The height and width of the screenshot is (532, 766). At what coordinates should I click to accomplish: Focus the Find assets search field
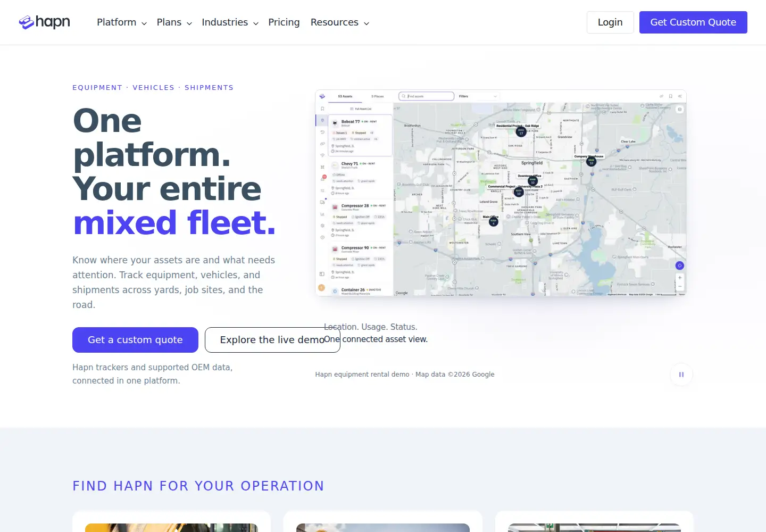(427, 96)
